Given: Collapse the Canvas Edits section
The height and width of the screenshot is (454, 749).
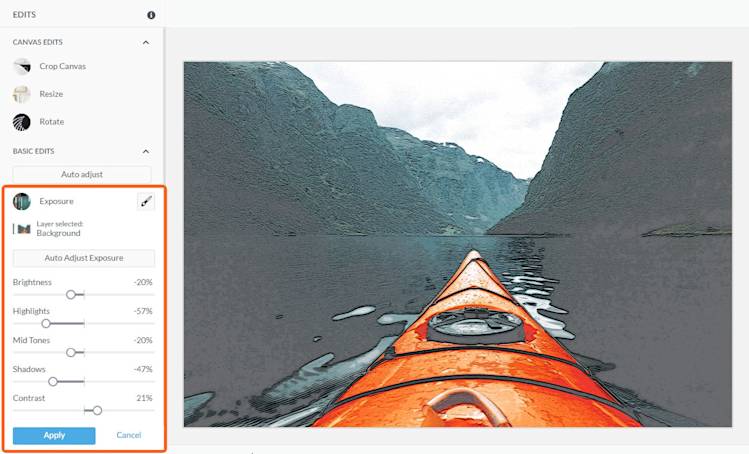Looking at the screenshot, I should [146, 43].
